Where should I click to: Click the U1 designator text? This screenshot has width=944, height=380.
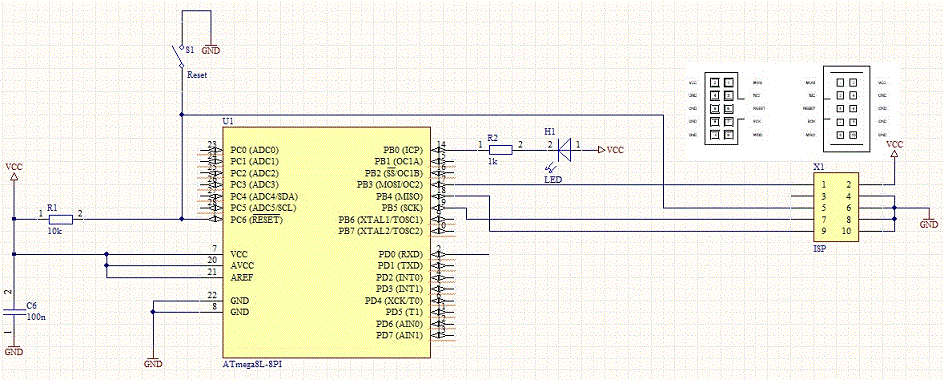click(x=228, y=121)
